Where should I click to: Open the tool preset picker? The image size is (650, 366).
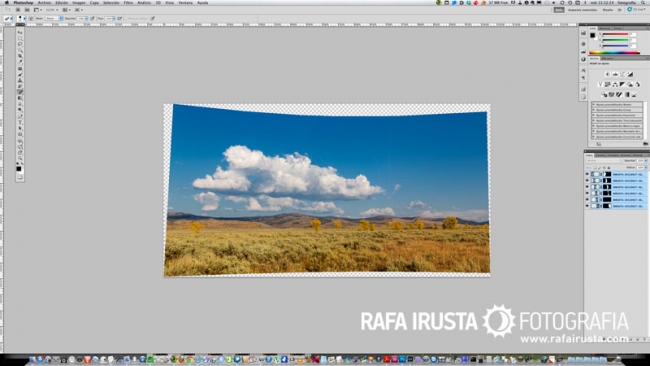[8, 18]
